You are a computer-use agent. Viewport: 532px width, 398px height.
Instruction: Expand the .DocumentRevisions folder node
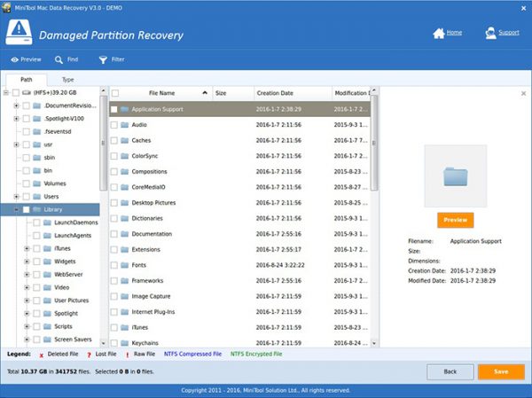(16, 105)
